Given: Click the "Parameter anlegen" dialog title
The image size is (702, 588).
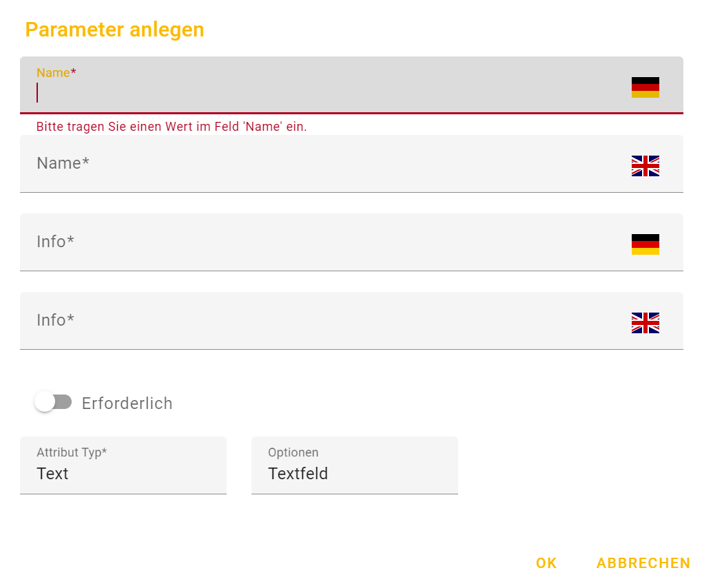Looking at the screenshot, I should (114, 30).
